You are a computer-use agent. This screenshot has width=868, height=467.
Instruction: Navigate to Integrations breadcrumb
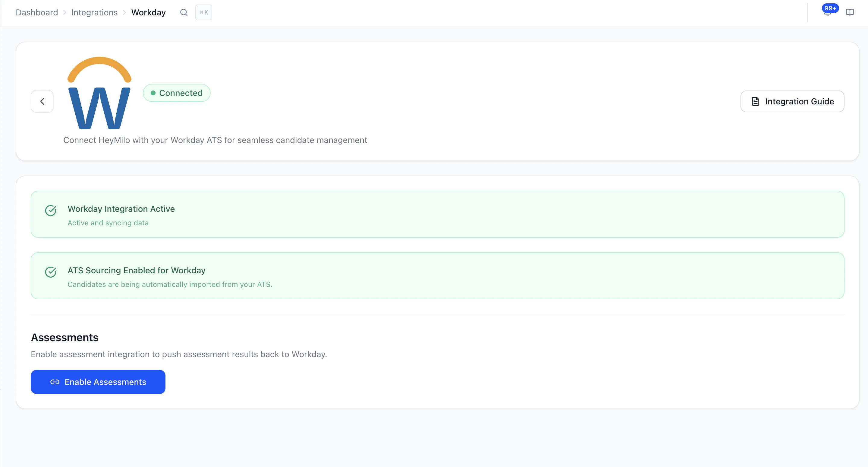pos(94,12)
